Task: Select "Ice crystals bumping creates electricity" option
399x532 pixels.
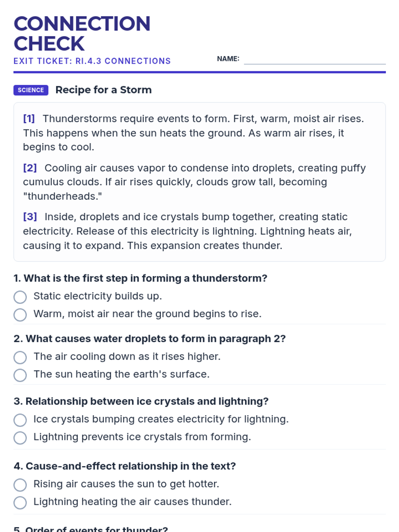Action: [x=20, y=420]
